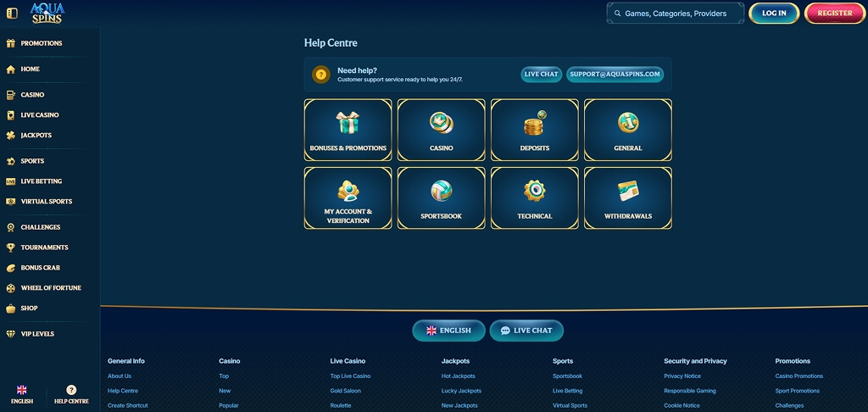
Task: Open the Sport Promotions footer link
Action: pos(797,391)
